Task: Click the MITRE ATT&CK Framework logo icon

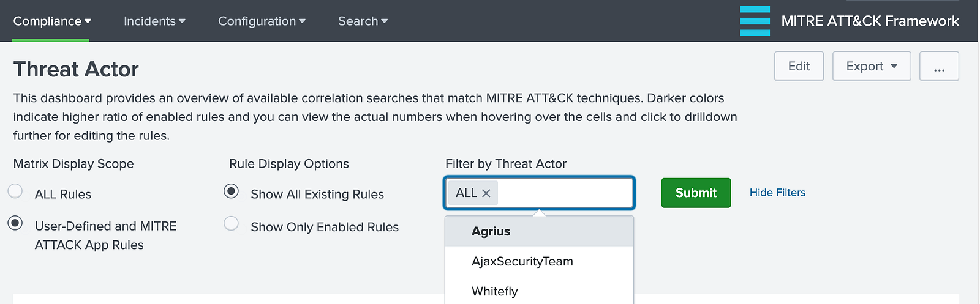Action: 755,21
